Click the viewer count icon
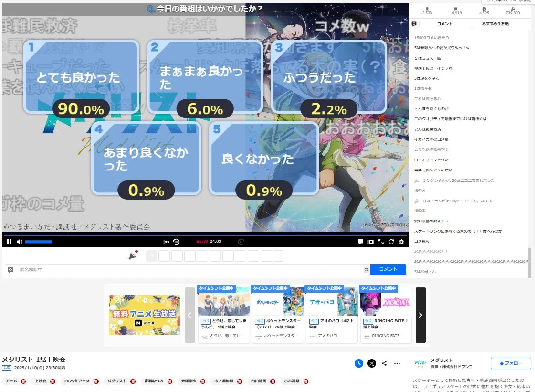Image resolution: width=535 pixels, height=392 pixels. [427, 9]
